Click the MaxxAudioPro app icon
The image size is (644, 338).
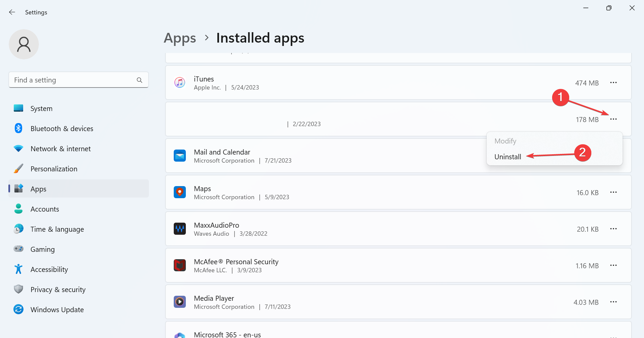(180, 229)
